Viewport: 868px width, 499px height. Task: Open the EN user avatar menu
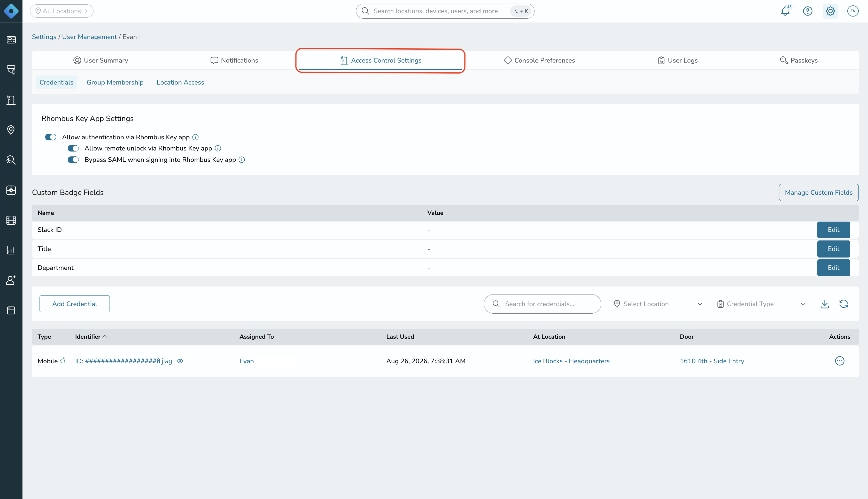point(853,11)
